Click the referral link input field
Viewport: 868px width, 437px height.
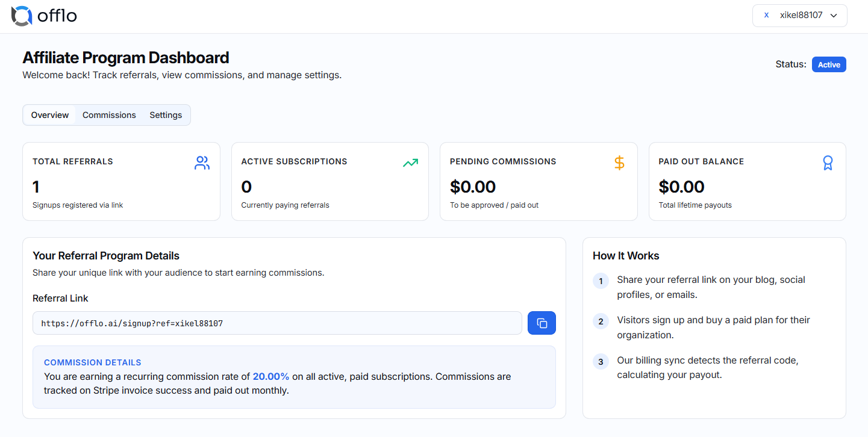click(277, 323)
